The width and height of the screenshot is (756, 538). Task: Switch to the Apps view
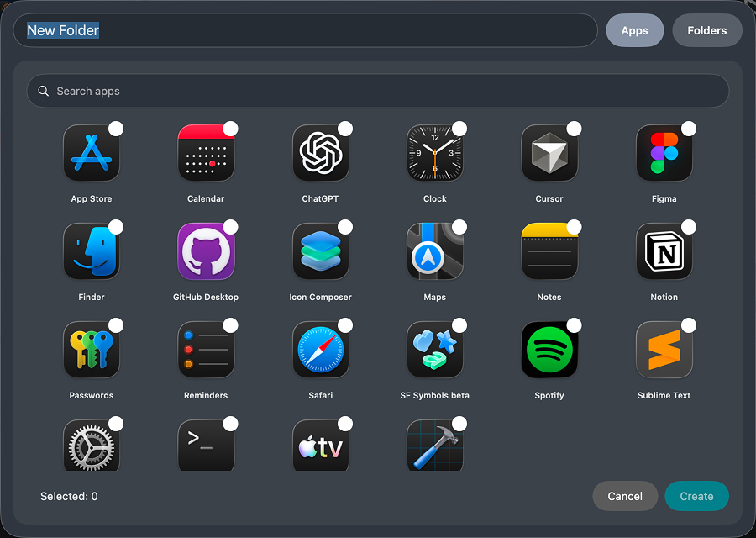634,30
